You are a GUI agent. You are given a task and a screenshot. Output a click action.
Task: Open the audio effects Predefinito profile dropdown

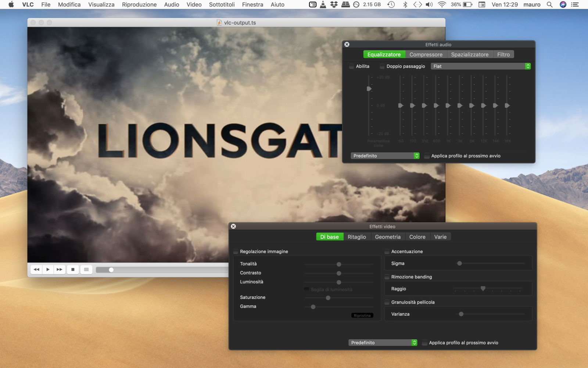385,156
